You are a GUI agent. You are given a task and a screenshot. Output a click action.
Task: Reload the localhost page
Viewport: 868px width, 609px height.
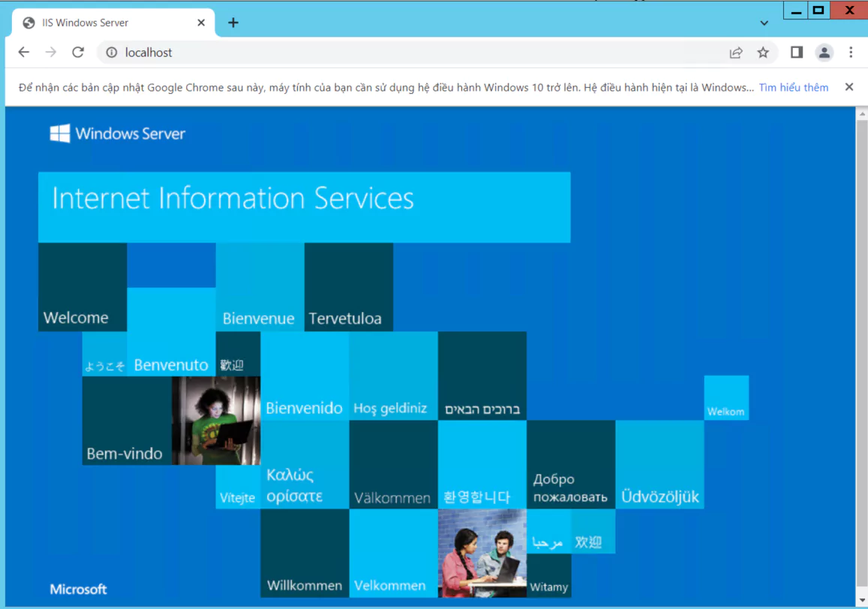pos(78,52)
